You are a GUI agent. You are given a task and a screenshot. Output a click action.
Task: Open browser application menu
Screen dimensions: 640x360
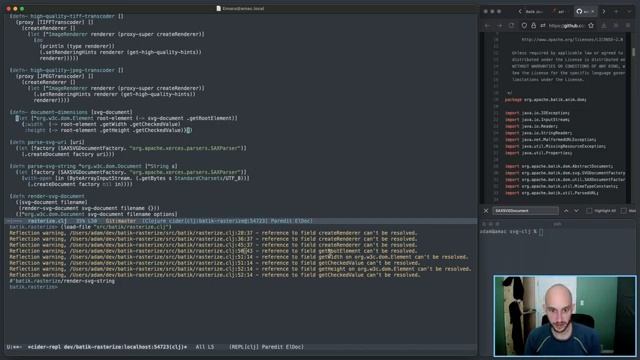tap(628, 25)
